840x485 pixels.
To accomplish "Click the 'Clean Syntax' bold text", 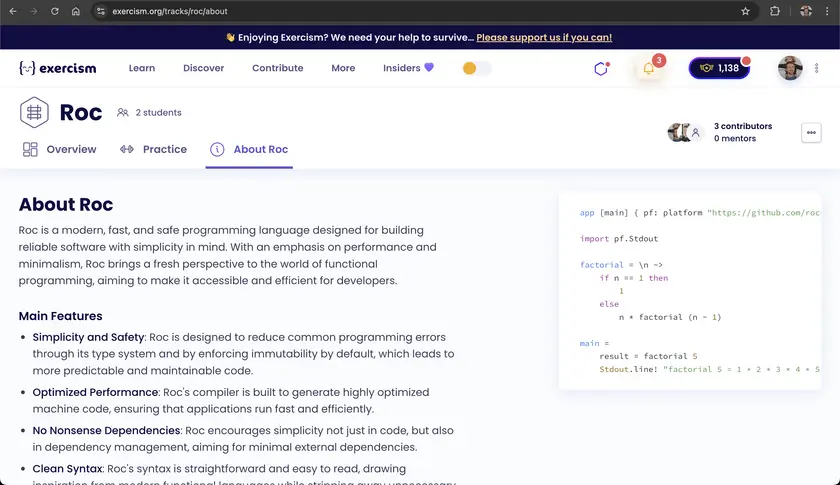I will click(68, 468).
